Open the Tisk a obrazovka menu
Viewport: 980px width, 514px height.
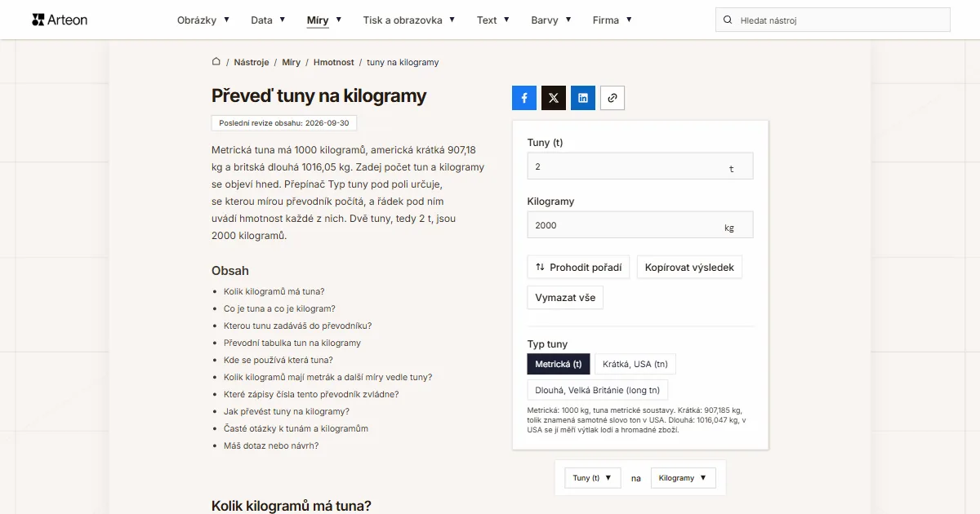click(x=409, y=20)
